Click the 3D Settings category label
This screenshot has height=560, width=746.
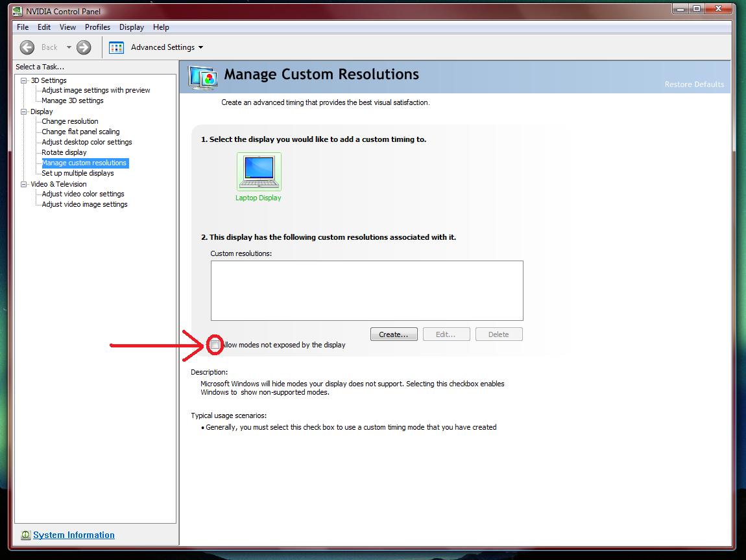tap(49, 80)
